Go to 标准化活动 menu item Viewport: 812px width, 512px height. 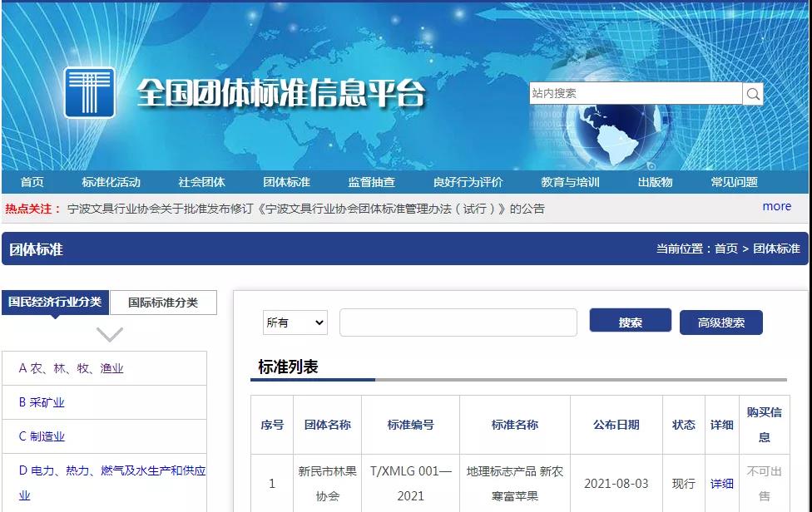[111, 182]
